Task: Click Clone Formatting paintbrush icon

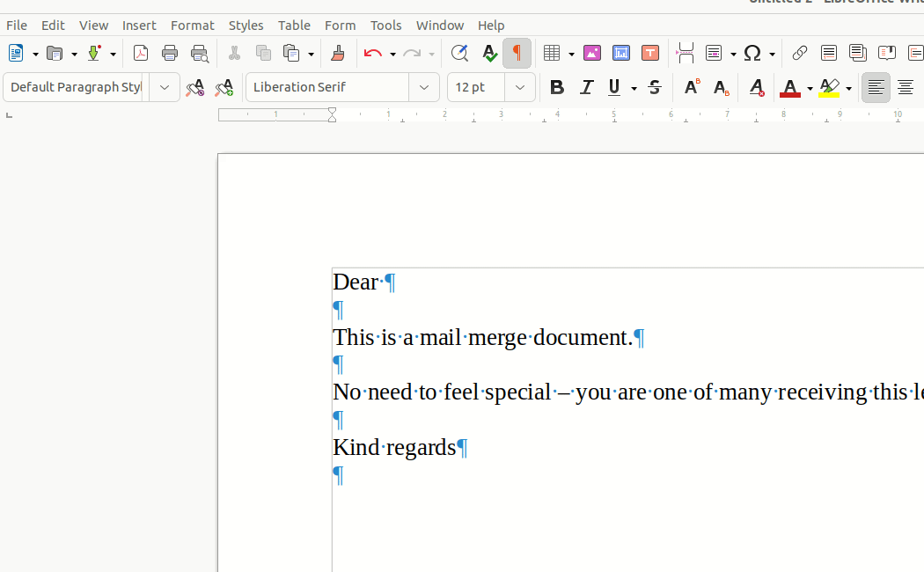Action: 338,54
